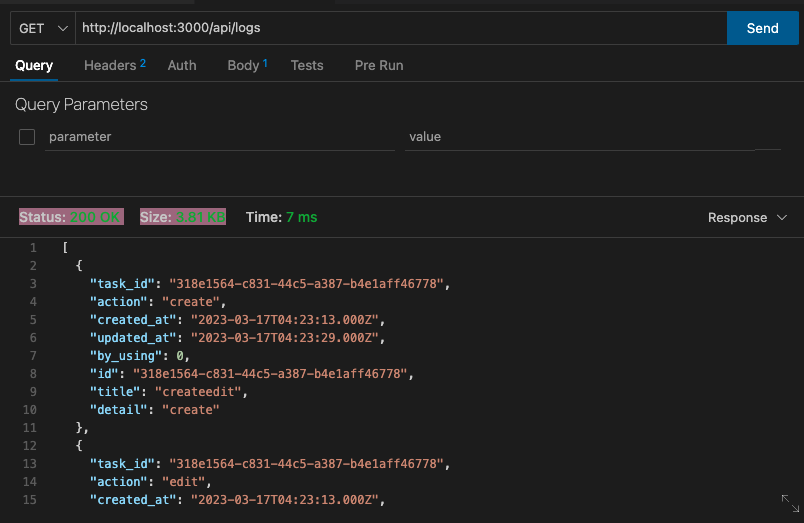Click the Size: 3.81 KB label
804x523 pixels.
click(x=183, y=217)
